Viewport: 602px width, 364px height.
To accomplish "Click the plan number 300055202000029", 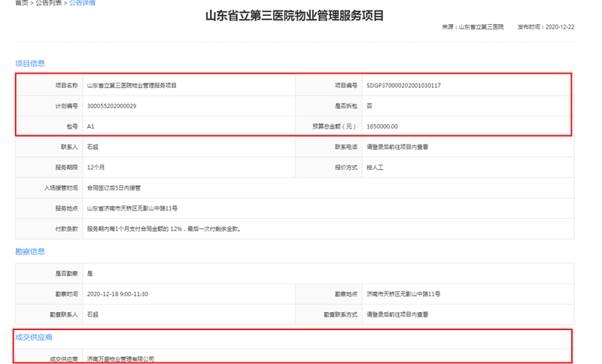I will pos(111,106).
